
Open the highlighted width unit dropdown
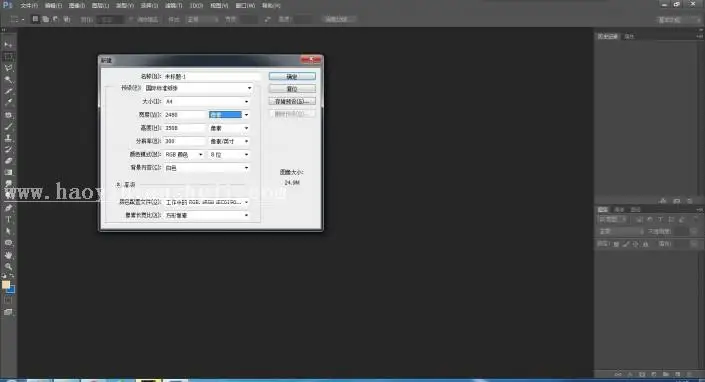(x=229, y=115)
